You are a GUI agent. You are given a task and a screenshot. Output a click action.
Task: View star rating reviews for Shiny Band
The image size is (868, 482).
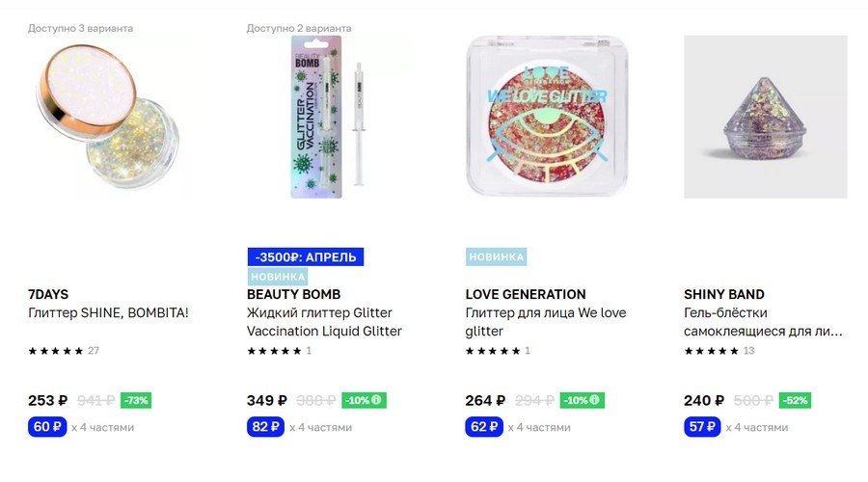tap(719, 351)
